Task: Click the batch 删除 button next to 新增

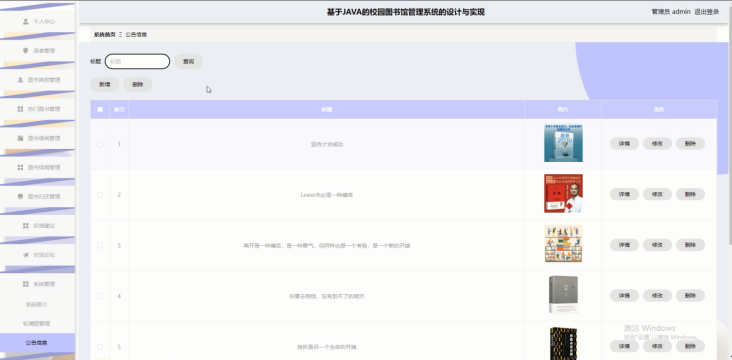Action: 138,85
